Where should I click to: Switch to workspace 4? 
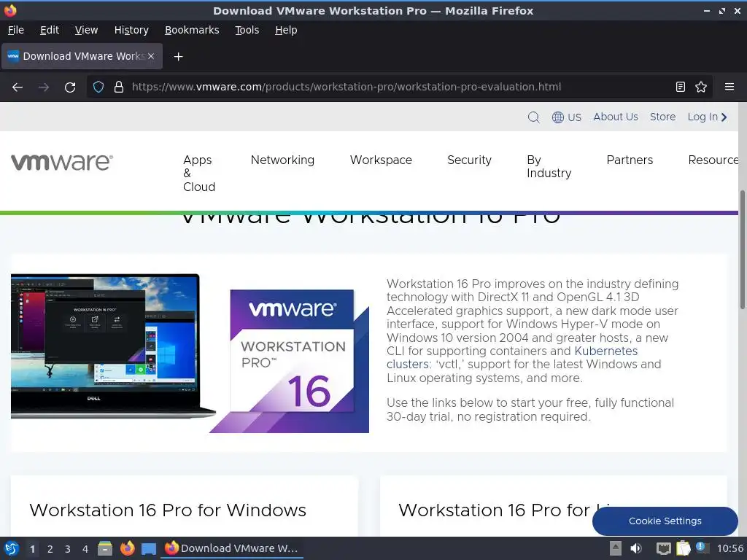tap(85, 549)
